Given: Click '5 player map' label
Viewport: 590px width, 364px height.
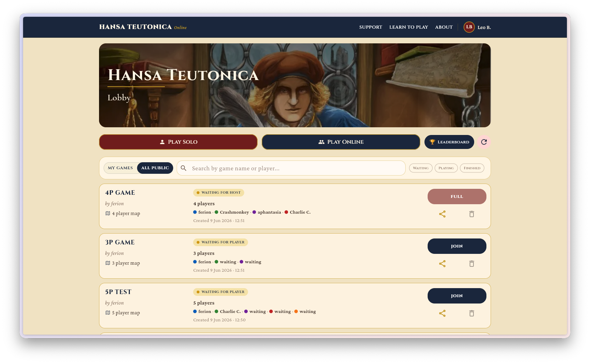Looking at the screenshot, I should [126, 313].
